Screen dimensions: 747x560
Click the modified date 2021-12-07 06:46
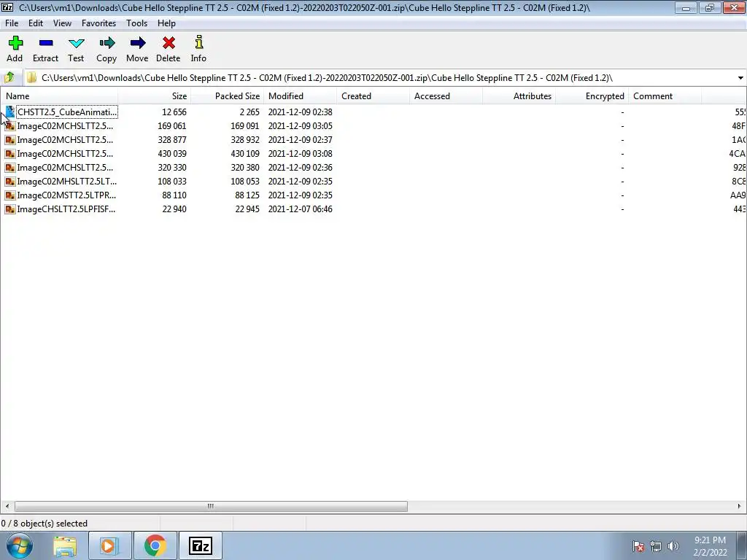(300, 209)
